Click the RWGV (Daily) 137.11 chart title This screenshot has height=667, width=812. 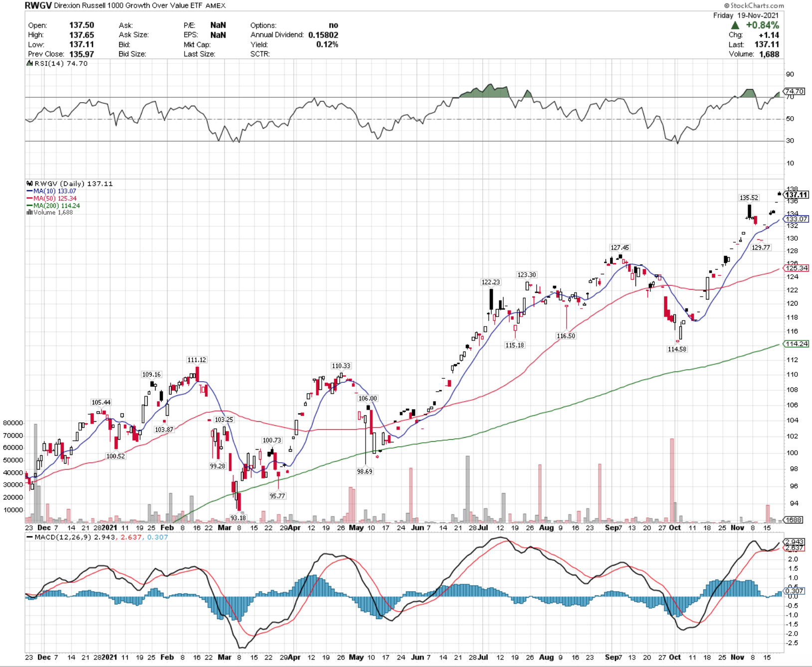(x=73, y=183)
